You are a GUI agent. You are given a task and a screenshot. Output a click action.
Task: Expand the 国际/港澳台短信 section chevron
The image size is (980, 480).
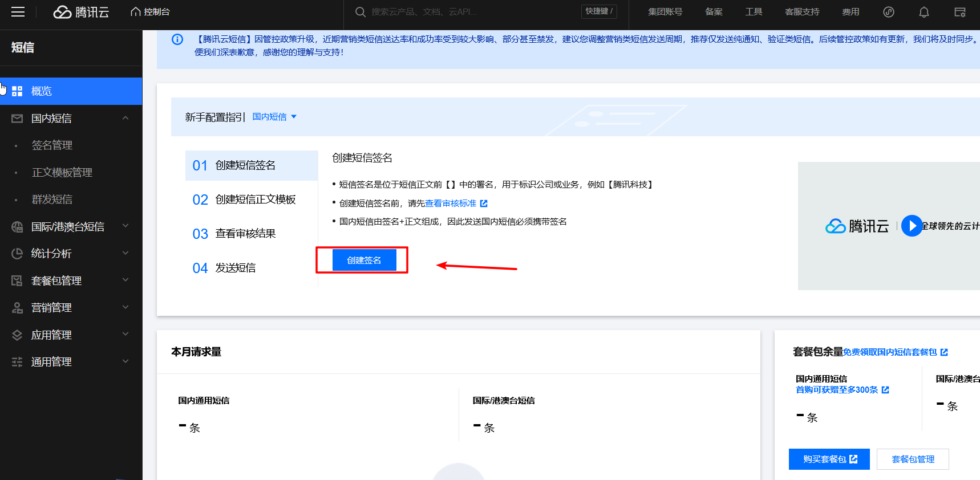125,226
